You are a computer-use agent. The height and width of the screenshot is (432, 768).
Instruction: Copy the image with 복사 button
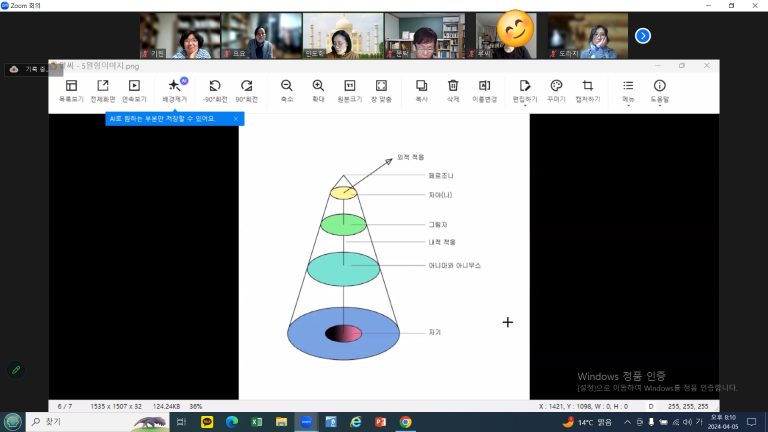422,90
